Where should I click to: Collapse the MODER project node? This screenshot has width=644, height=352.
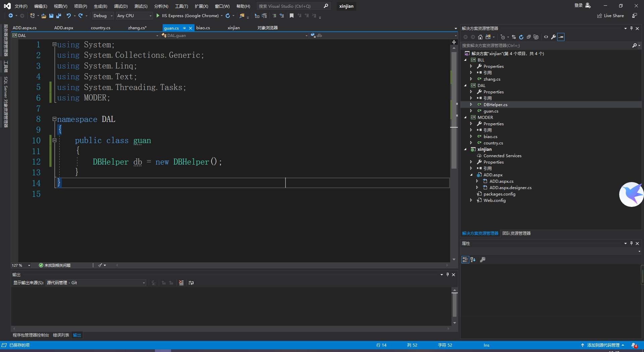(465, 118)
